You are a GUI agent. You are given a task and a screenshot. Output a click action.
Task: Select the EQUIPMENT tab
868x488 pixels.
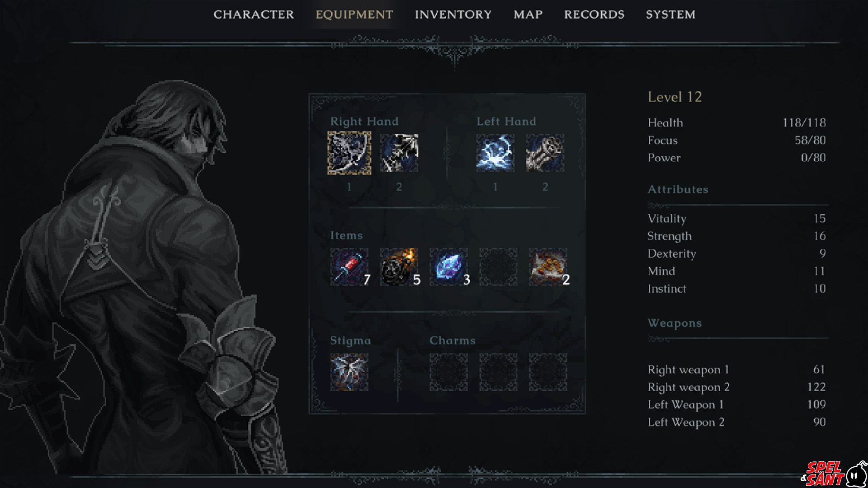(x=354, y=14)
